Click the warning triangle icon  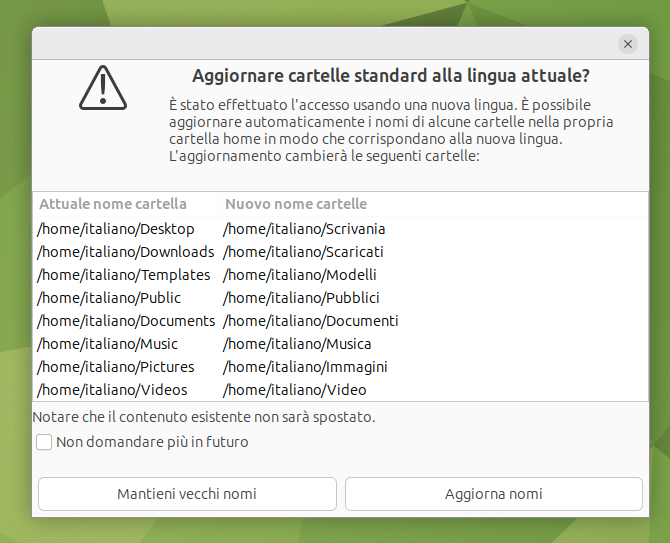[x=103, y=88]
